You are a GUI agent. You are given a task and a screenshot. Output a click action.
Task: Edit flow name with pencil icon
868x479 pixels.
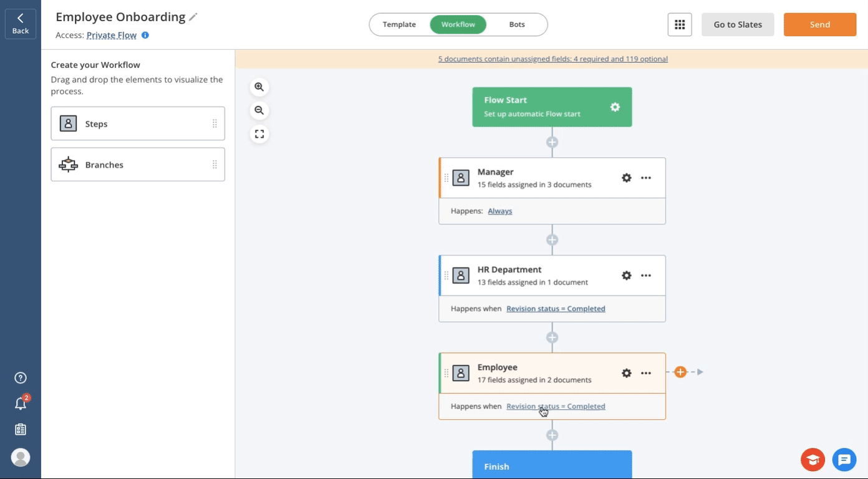[x=193, y=17]
